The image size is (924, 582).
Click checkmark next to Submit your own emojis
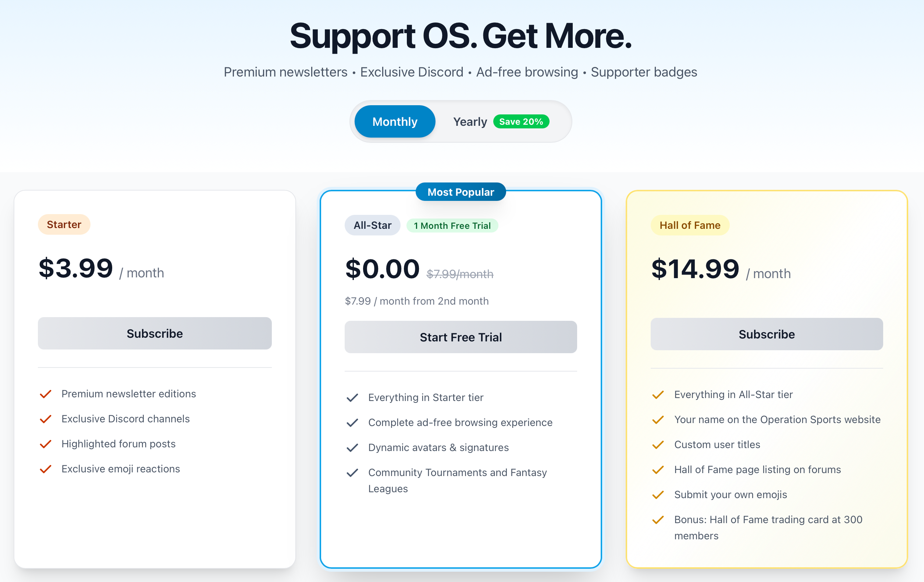658,494
